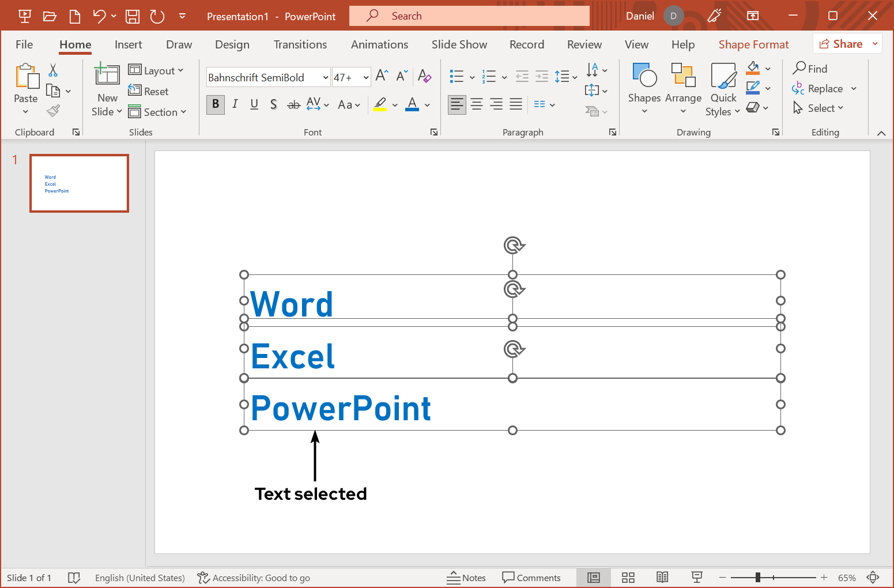Click the Text Shadow icon
This screenshot has width=894, height=588.
pyautogui.click(x=274, y=104)
